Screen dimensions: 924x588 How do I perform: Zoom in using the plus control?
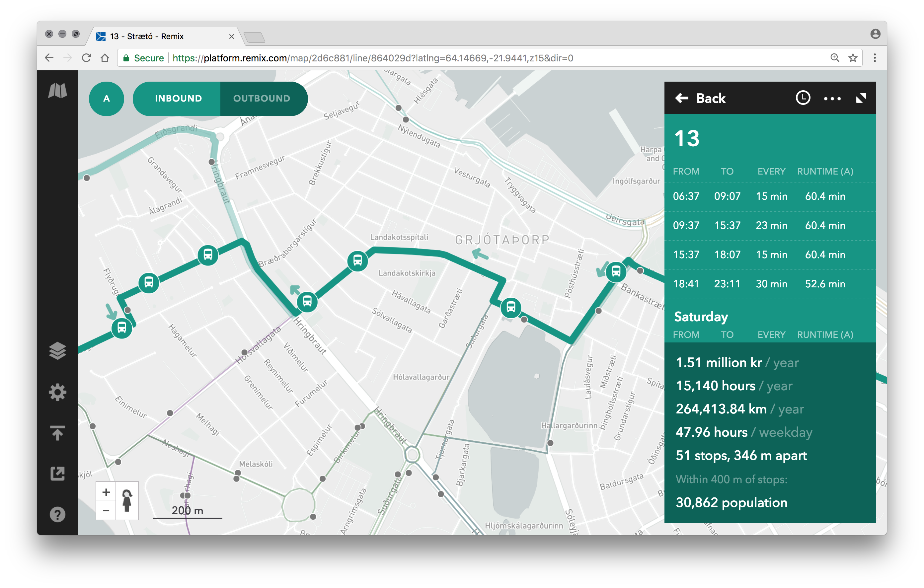pyautogui.click(x=106, y=492)
